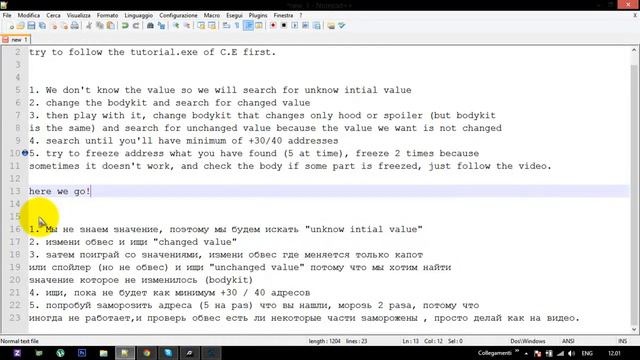Play back the recorded macro icon

(x=295, y=26)
